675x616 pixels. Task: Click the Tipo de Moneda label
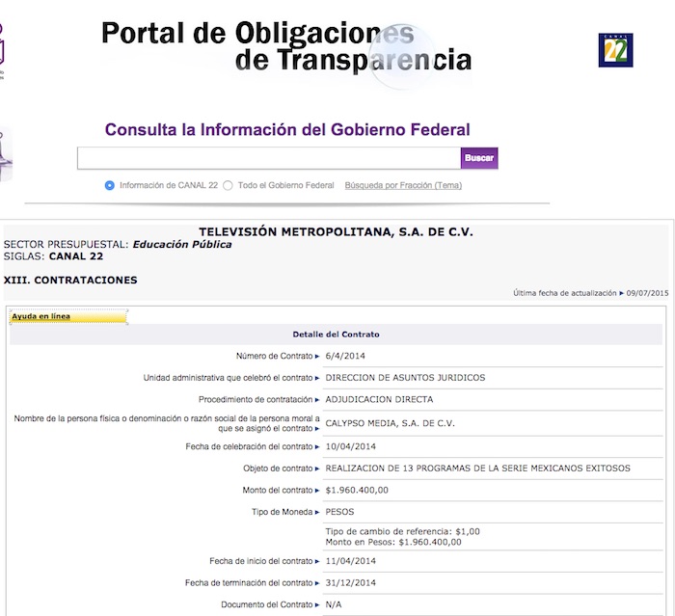pos(282,512)
